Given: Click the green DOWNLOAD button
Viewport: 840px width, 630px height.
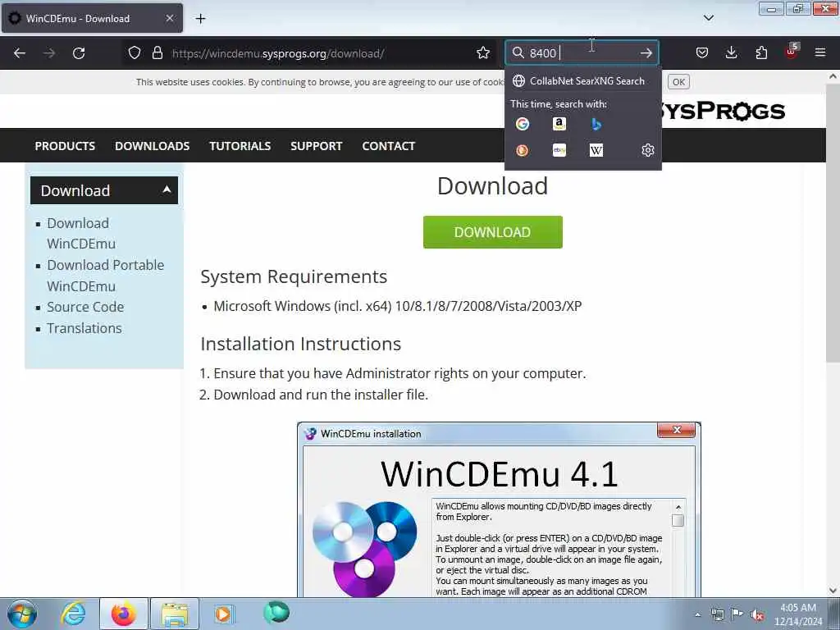Looking at the screenshot, I should point(492,232).
